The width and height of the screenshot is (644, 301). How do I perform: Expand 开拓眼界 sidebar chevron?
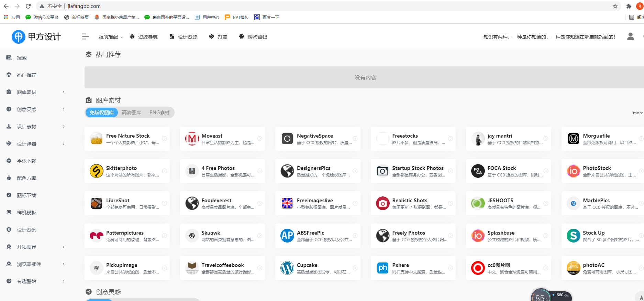64,247
